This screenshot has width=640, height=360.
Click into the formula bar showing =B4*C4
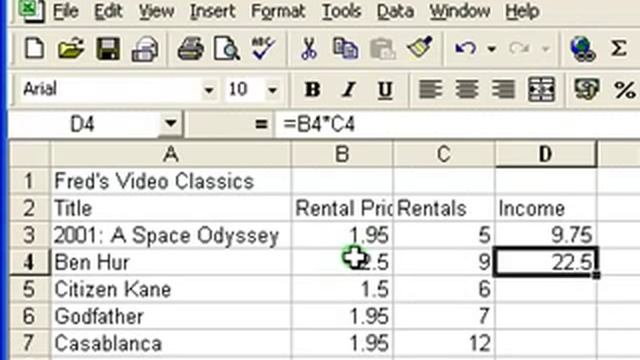click(457, 124)
